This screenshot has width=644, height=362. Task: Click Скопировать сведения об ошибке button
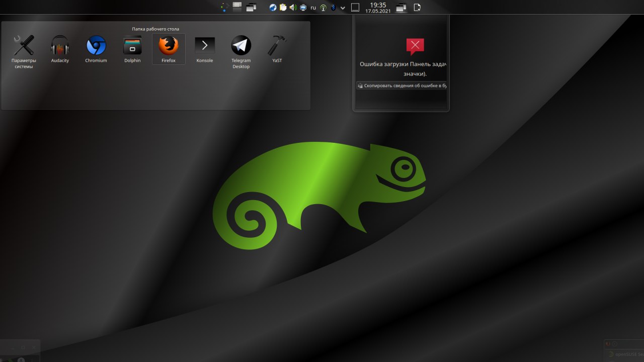pos(401,85)
